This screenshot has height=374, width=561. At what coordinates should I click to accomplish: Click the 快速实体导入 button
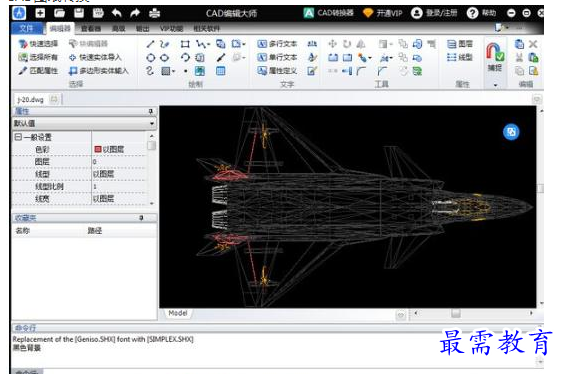pos(95,57)
